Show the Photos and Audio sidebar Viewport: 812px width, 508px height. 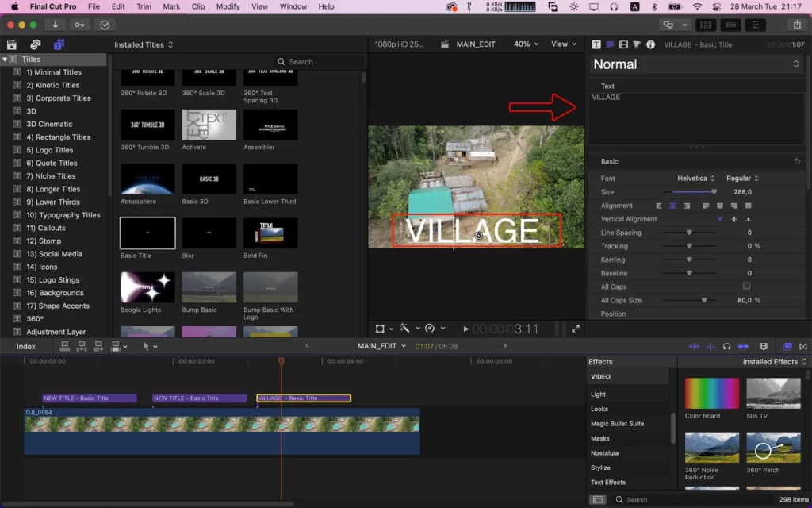pyautogui.click(x=35, y=44)
